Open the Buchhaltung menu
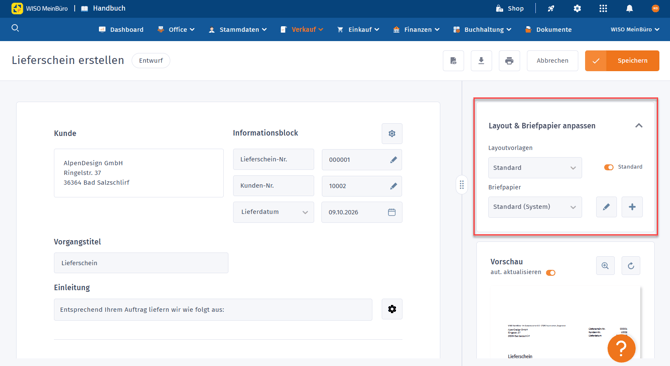This screenshot has height=366, width=670. 482,29
